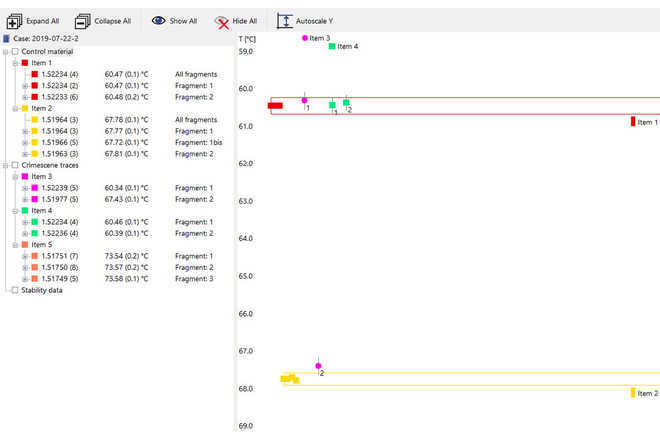Click the magenta Item 3 legend marker
Image resolution: width=660 pixels, height=440 pixels.
(305, 38)
